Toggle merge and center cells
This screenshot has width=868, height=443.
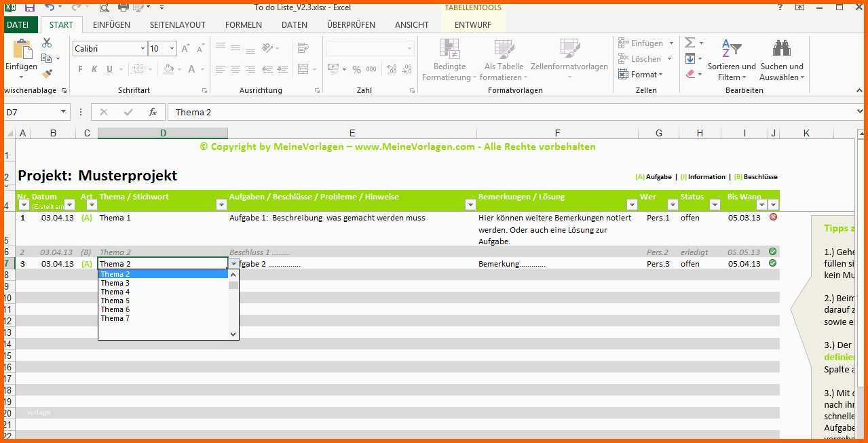click(x=303, y=69)
